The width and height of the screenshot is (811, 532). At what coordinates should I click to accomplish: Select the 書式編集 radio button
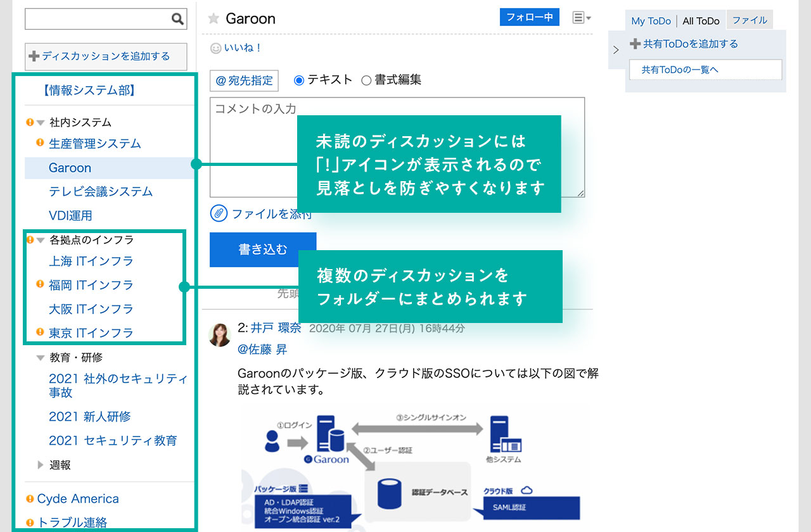tap(366, 80)
